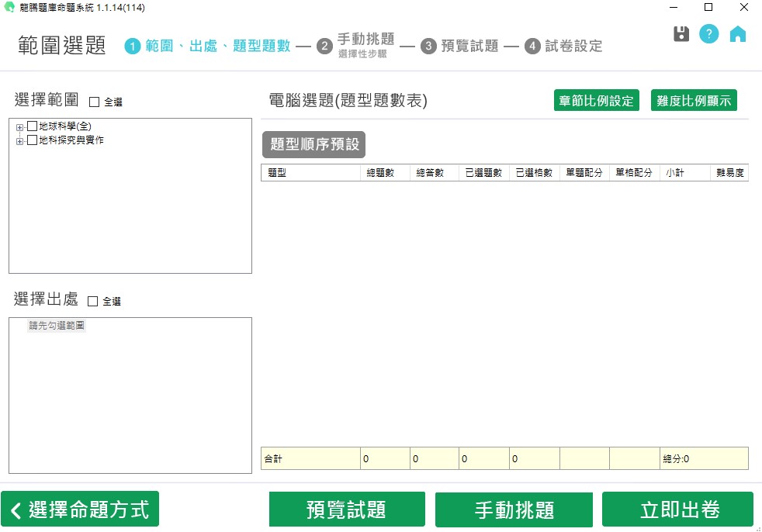762x532 pixels.
Task: Expand the 地球科學(全) tree node
Action: 19,127
